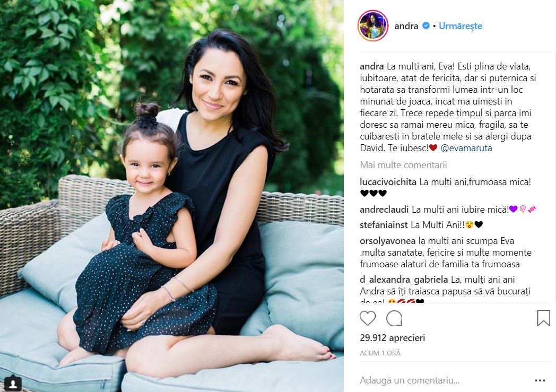Image resolution: width=556 pixels, height=392 pixels.
Task: View the 29.912 aprecieri likes list
Action: (x=392, y=338)
